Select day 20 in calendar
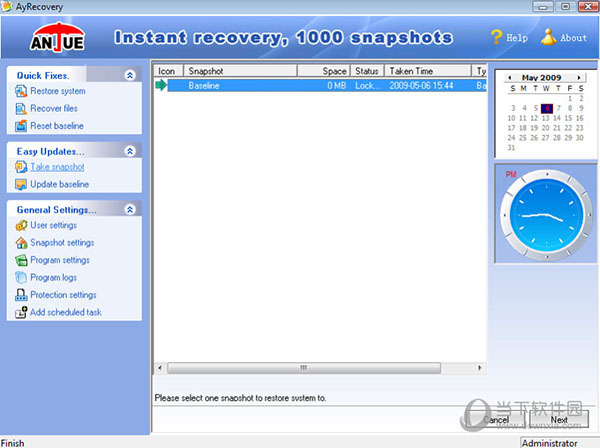 coord(546,128)
